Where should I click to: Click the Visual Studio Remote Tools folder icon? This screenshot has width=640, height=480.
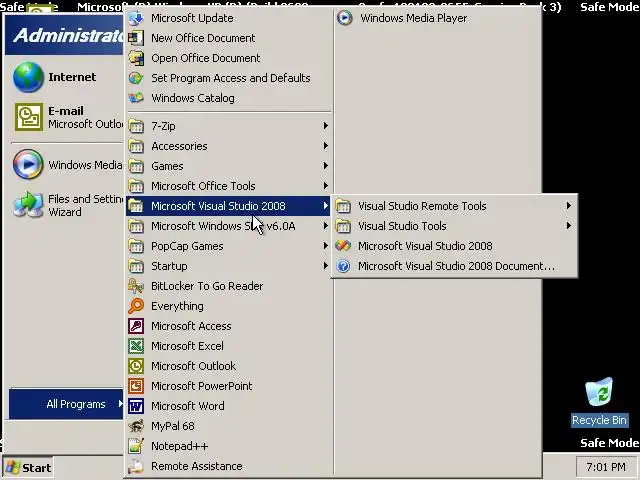[343, 206]
